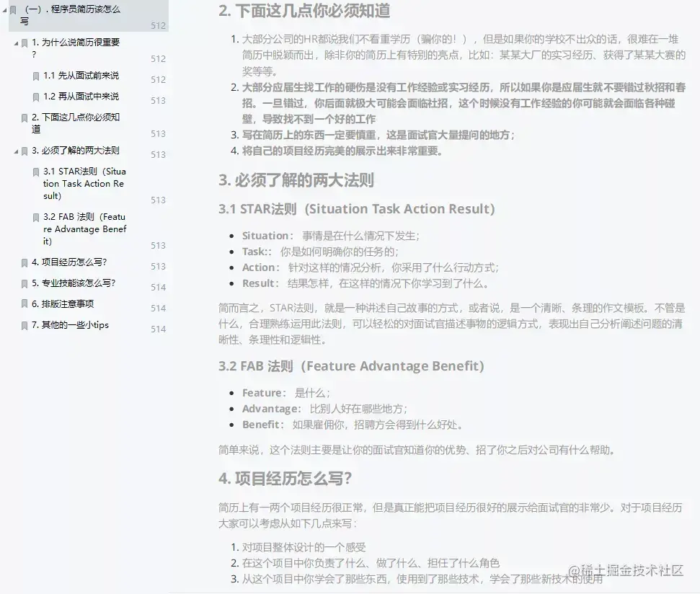Click bookmark icon beside 7. 其他的一些小tips

point(25,325)
